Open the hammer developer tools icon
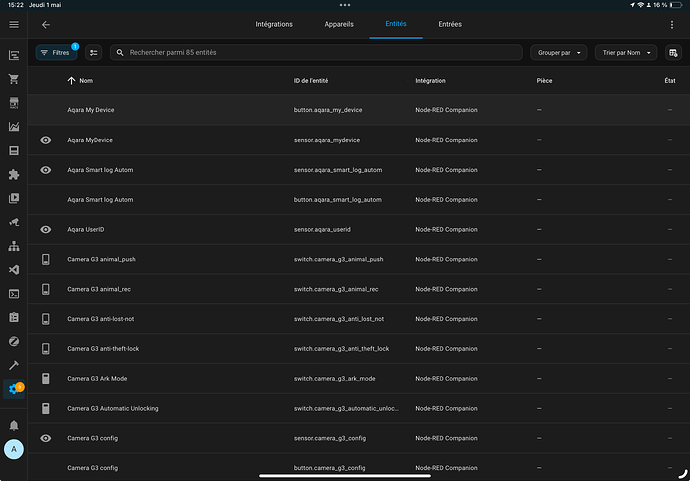The image size is (690, 481). [14, 365]
